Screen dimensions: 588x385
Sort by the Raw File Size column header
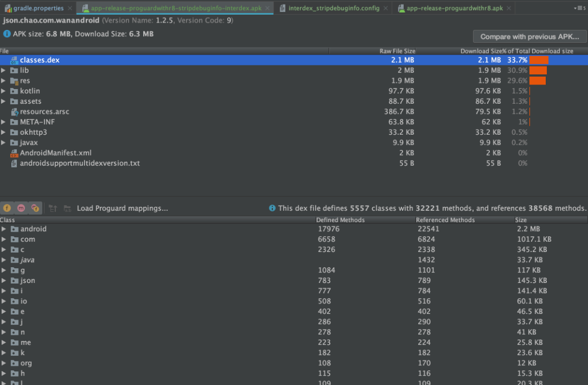(373, 51)
